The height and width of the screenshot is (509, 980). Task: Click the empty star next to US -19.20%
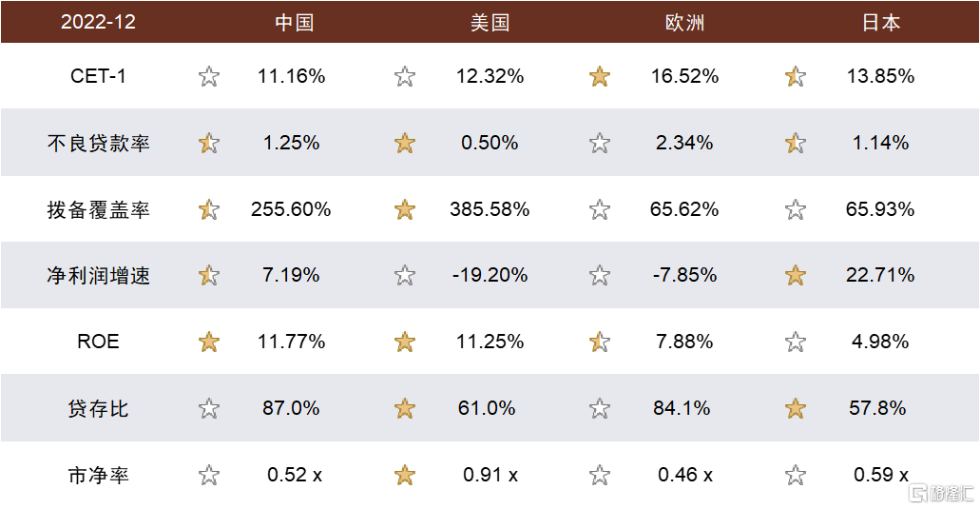(404, 275)
